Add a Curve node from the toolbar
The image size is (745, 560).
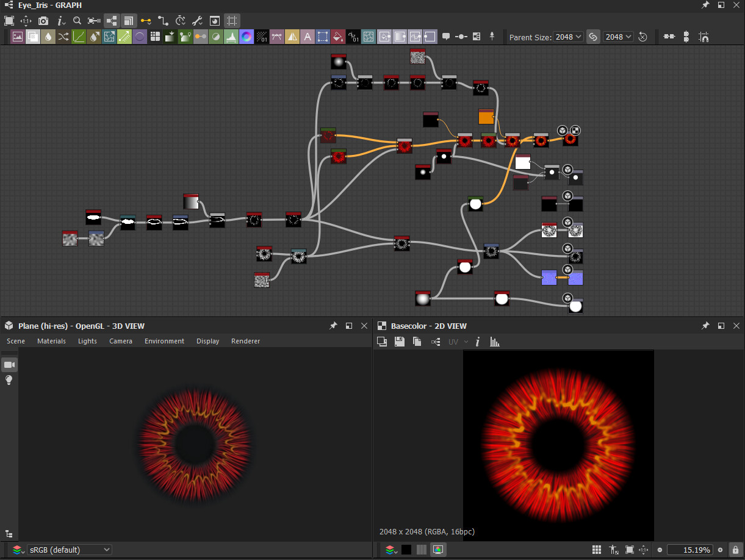click(79, 37)
